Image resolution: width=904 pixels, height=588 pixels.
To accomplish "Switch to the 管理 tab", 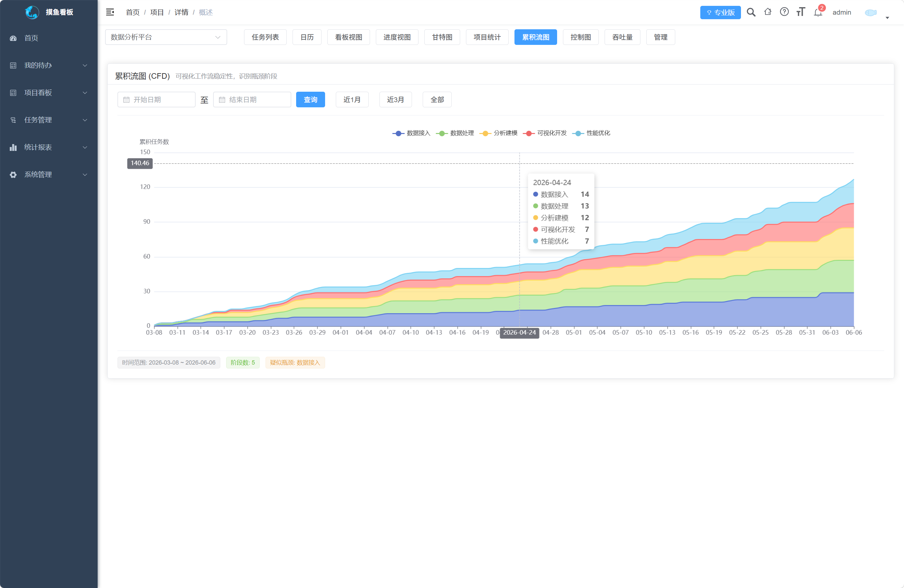I will [661, 37].
